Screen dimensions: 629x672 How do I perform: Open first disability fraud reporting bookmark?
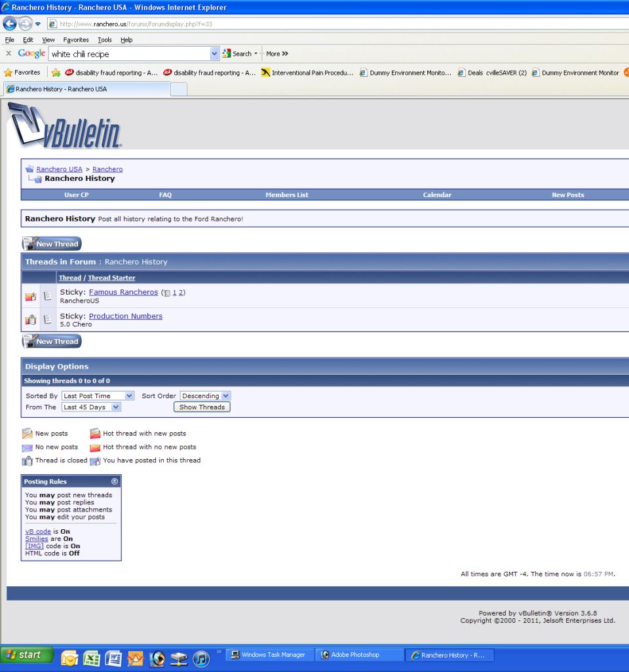tap(111, 73)
